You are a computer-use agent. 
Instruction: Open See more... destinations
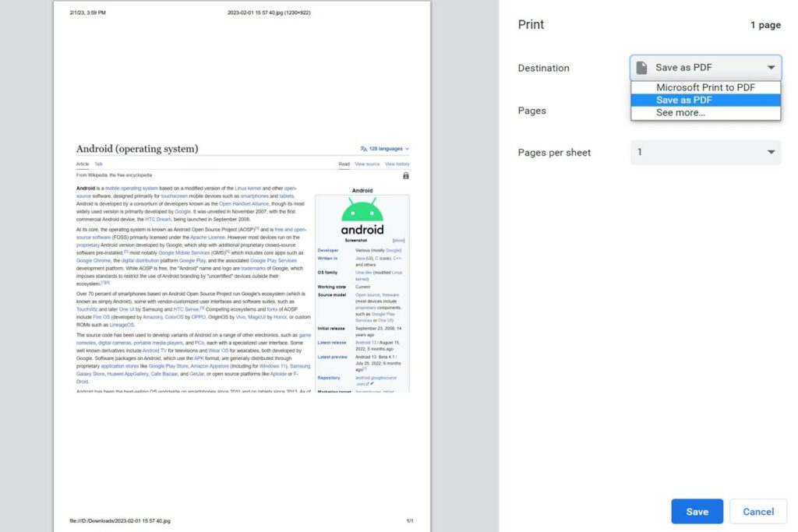pyautogui.click(x=705, y=113)
